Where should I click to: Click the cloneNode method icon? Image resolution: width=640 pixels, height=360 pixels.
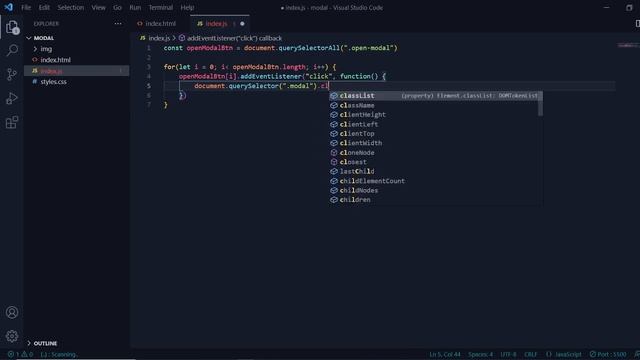click(x=334, y=152)
